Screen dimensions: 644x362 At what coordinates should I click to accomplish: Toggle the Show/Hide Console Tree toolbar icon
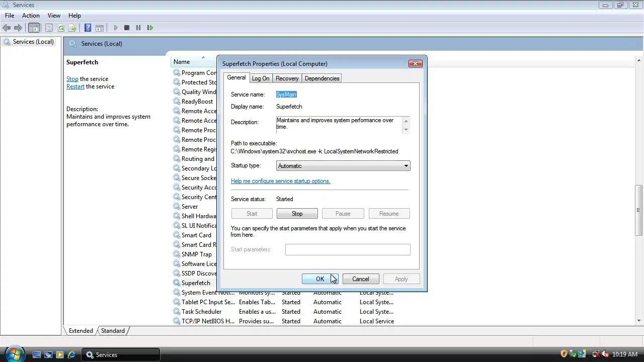[x=34, y=28]
